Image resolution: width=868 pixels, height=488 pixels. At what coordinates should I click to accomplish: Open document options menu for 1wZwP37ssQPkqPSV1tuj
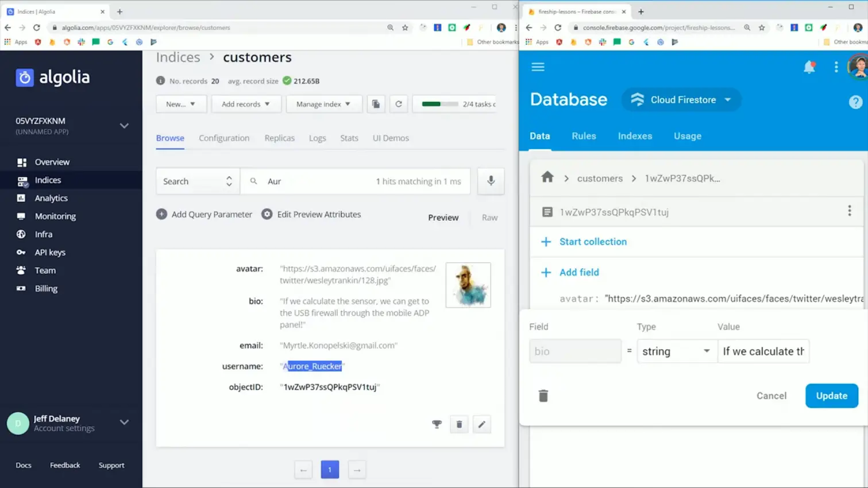pos(849,211)
